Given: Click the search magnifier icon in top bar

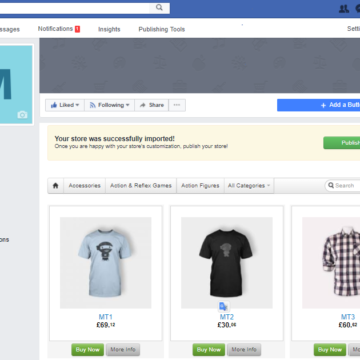Looking at the screenshot, I should click(159, 7).
